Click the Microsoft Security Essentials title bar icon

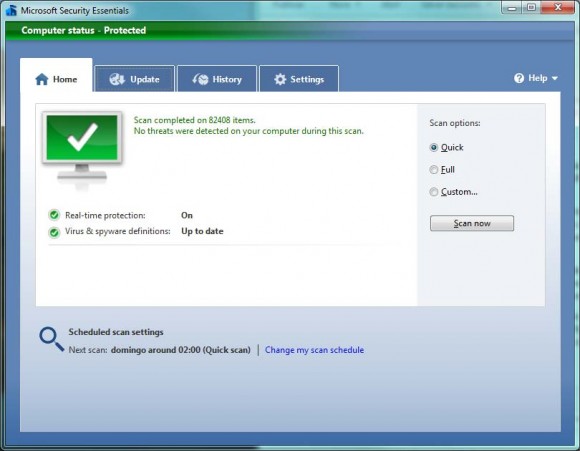pos(11,10)
